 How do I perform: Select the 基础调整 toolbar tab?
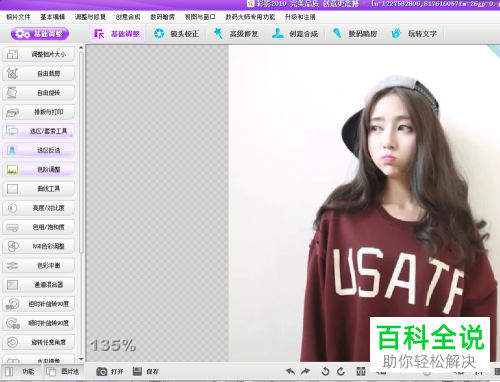pos(117,34)
